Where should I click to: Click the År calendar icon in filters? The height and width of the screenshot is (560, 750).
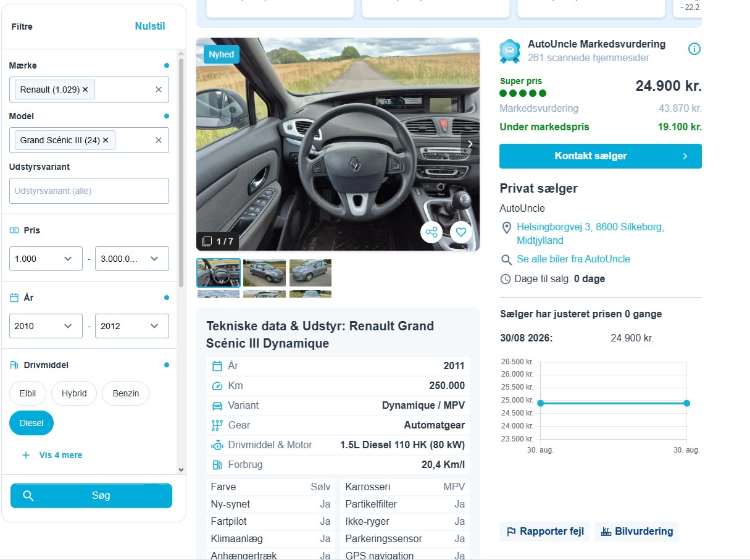[x=14, y=298]
